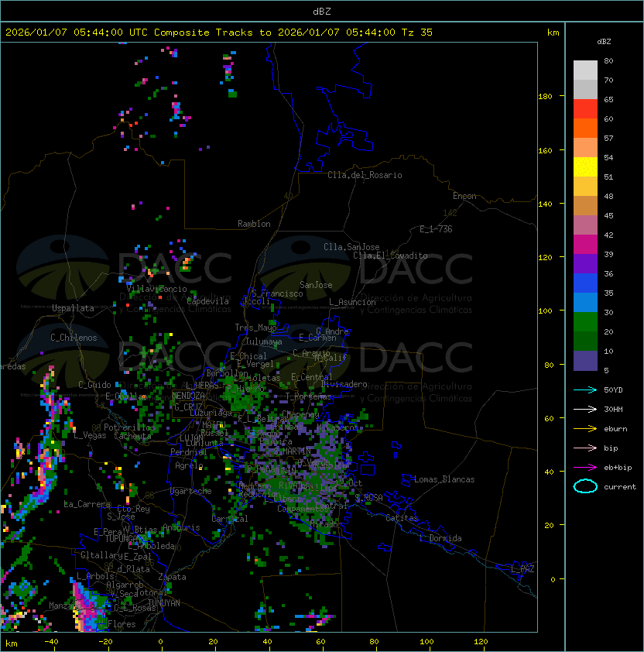Click the '140' tick on the vertical axis
Screen dimensions: 644x652
(545, 204)
